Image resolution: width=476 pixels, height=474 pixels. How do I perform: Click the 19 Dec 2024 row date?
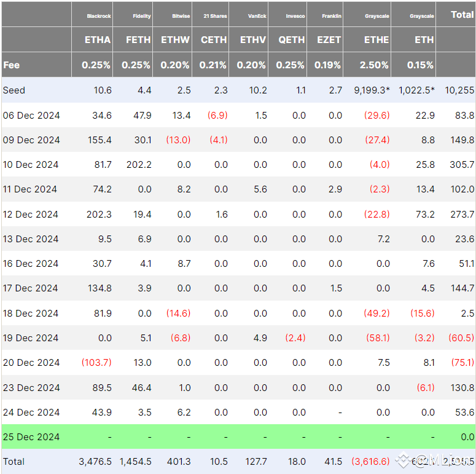tap(31, 338)
